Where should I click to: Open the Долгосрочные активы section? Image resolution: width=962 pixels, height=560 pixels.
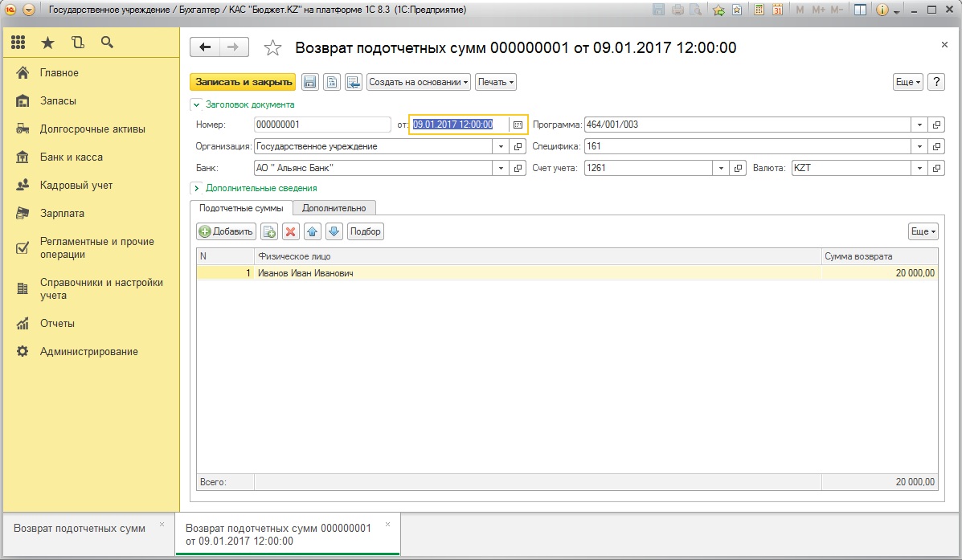(x=92, y=129)
